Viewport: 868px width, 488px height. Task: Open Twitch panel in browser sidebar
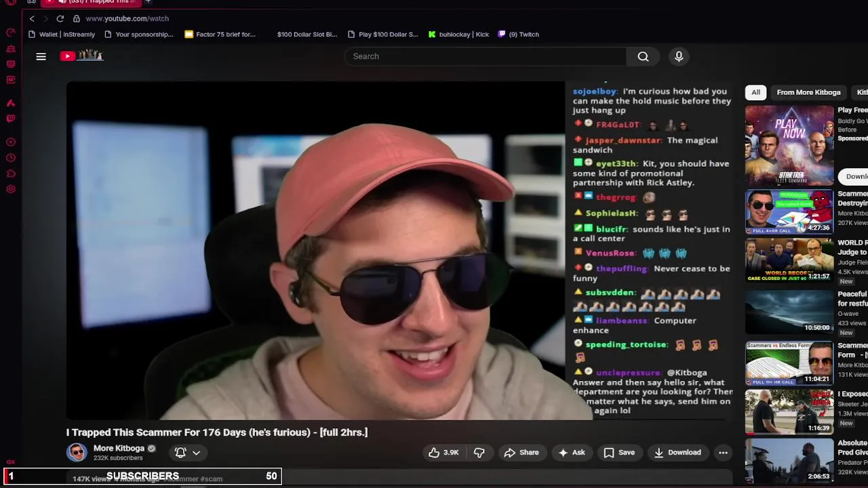click(x=11, y=119)
